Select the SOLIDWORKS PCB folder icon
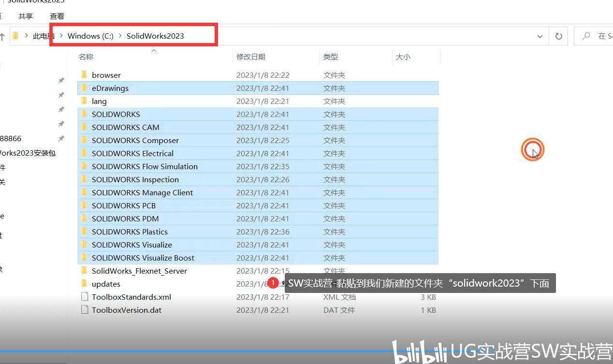613x364 pixels. tap(84, 205)
